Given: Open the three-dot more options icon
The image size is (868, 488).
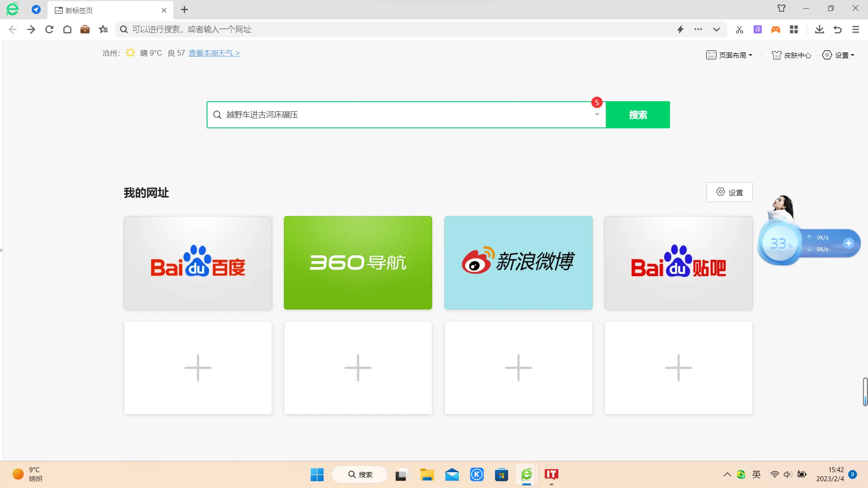Looking at the screenshot, I should [x=698, y=29].
